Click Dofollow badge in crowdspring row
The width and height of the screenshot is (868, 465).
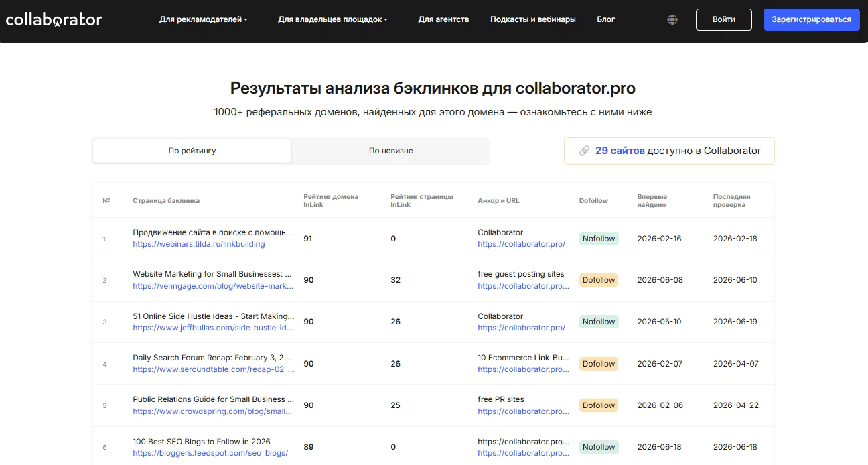pos(599,405)
